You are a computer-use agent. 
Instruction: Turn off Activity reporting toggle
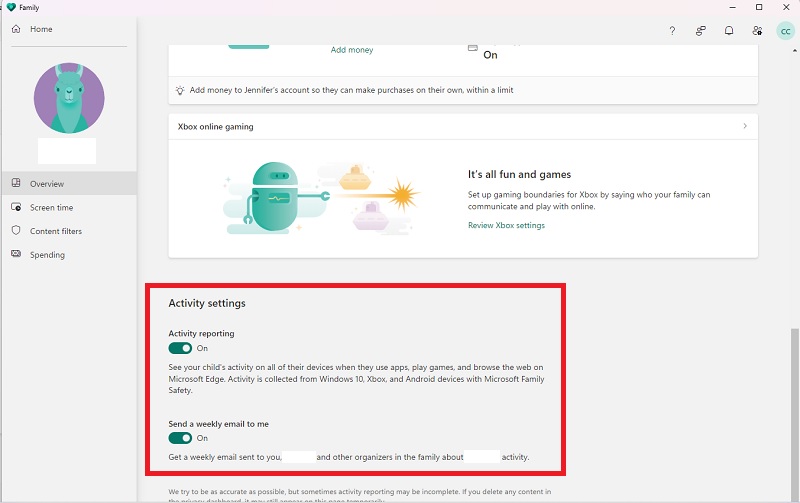pos(180,348)
